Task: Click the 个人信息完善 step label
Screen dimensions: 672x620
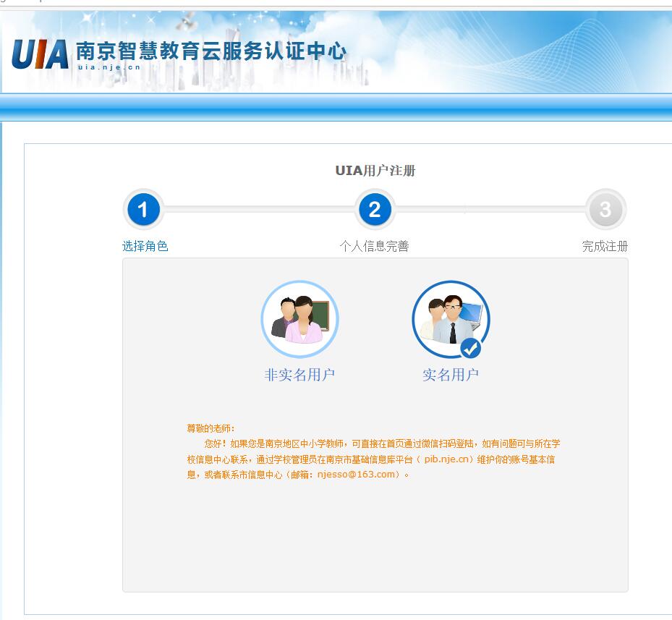Action: 374,246
